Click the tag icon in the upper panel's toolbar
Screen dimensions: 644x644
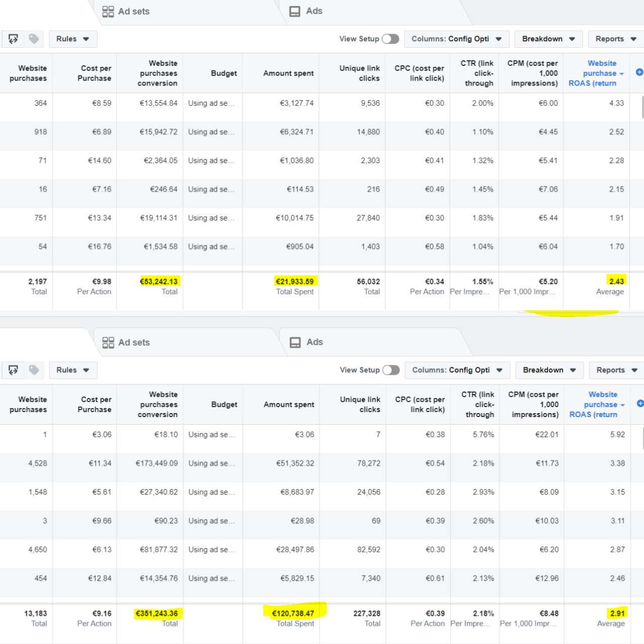point(34,39)
